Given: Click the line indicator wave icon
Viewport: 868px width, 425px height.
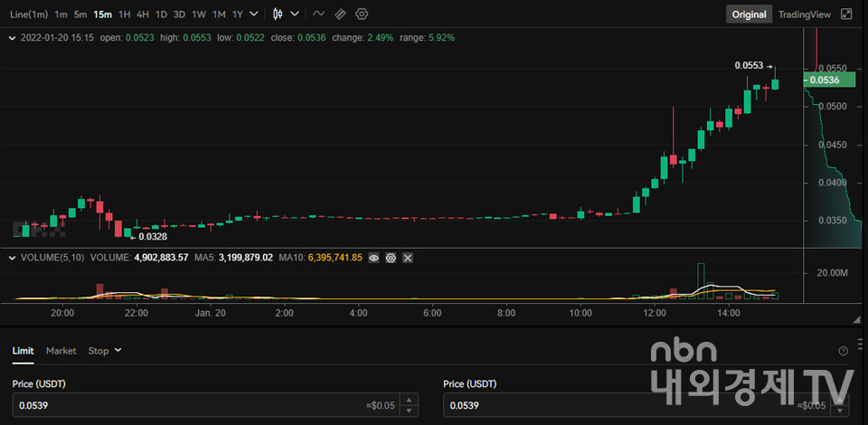Looking at the screenshot, I should (317, 14).
